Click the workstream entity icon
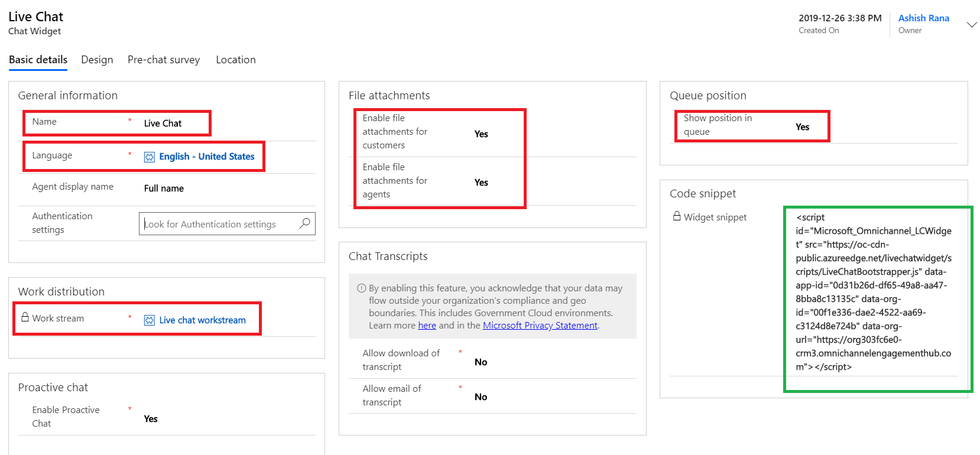The width and height of the screenshot is (980, 455). [150, 320]
